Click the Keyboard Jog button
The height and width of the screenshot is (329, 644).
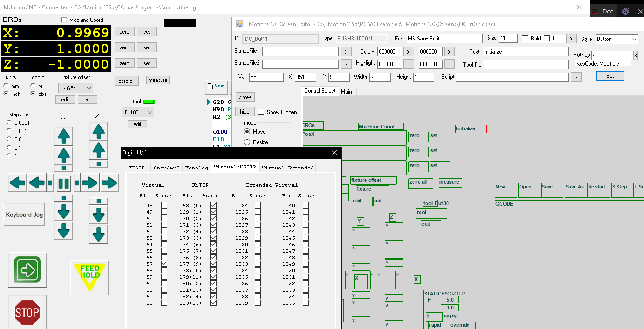point(24,215)
